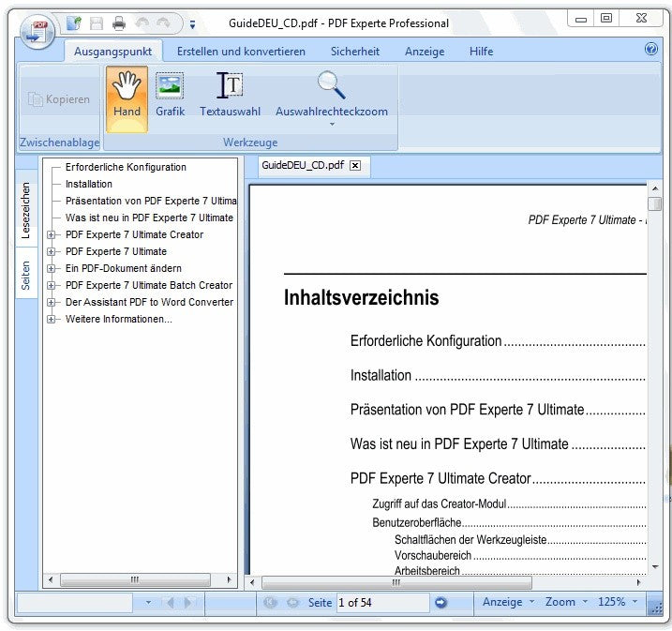The height and width of the screenshot is (631, 672).
Task: Click the undo arrow in quick-access toolbar
Action: click(x=142, y=23)
